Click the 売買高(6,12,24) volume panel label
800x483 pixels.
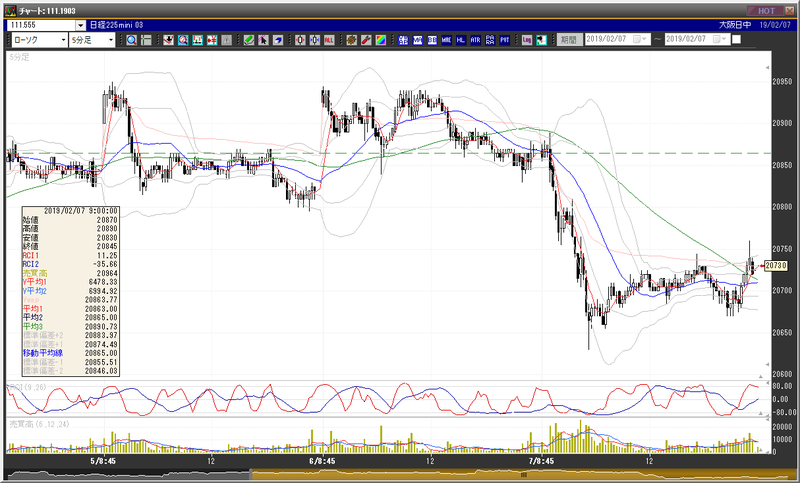[39, 424]
